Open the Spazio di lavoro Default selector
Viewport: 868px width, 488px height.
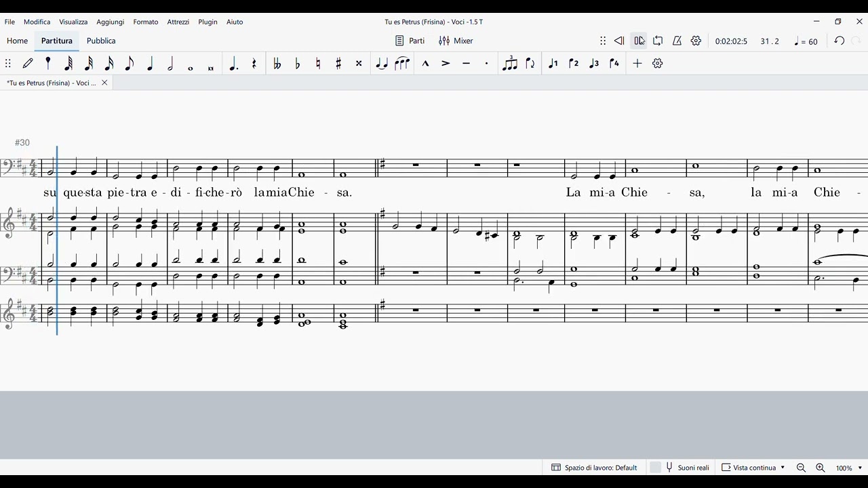pyautogui.click(x=595, y=468)
